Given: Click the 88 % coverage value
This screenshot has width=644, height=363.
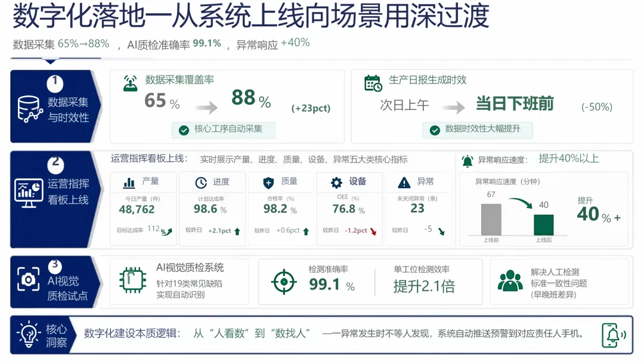Looking at the screenshot, I should tap(251, 99).
